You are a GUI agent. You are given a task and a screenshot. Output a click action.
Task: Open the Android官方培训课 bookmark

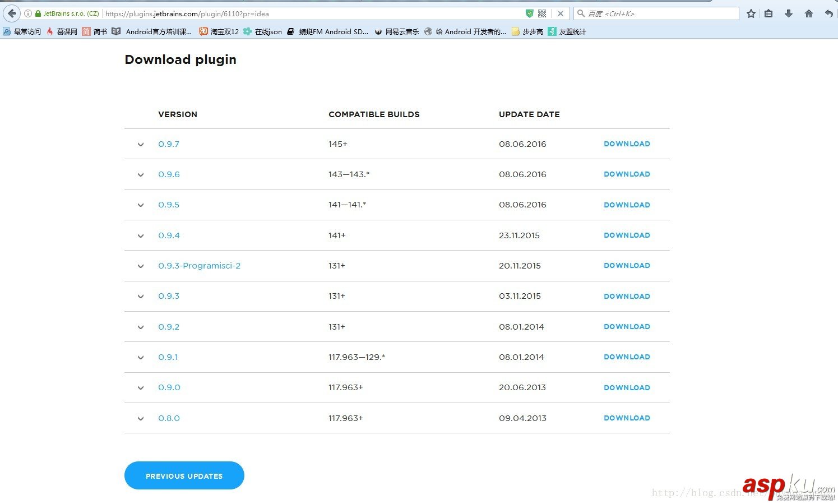[152, 31]
